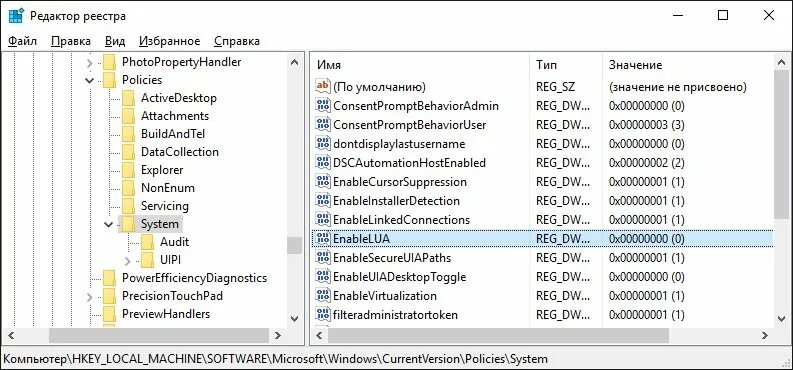793x370 pixels.
Task: Click the EnableLUA DWORD value icon
Action: pyautogui.click(x=322, y=239)
